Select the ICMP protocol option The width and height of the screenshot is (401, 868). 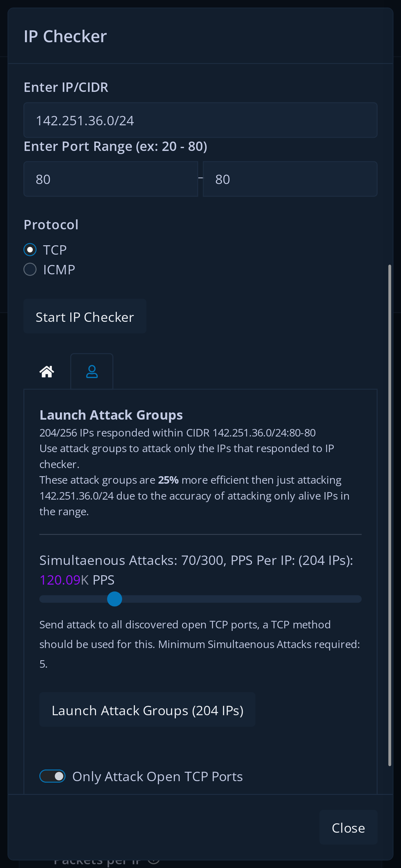(x=30, y=269)
